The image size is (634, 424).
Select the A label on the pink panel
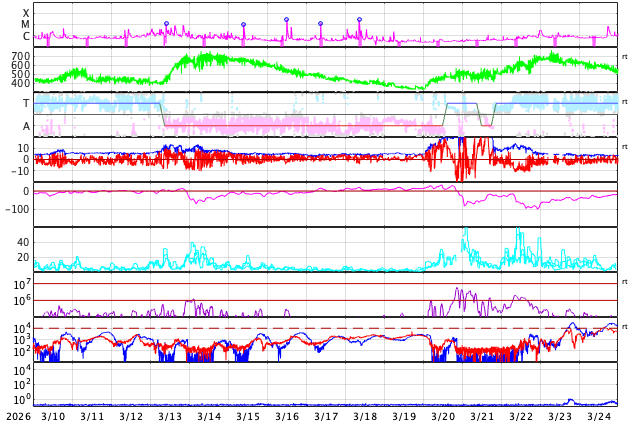(x=26, y=126)
